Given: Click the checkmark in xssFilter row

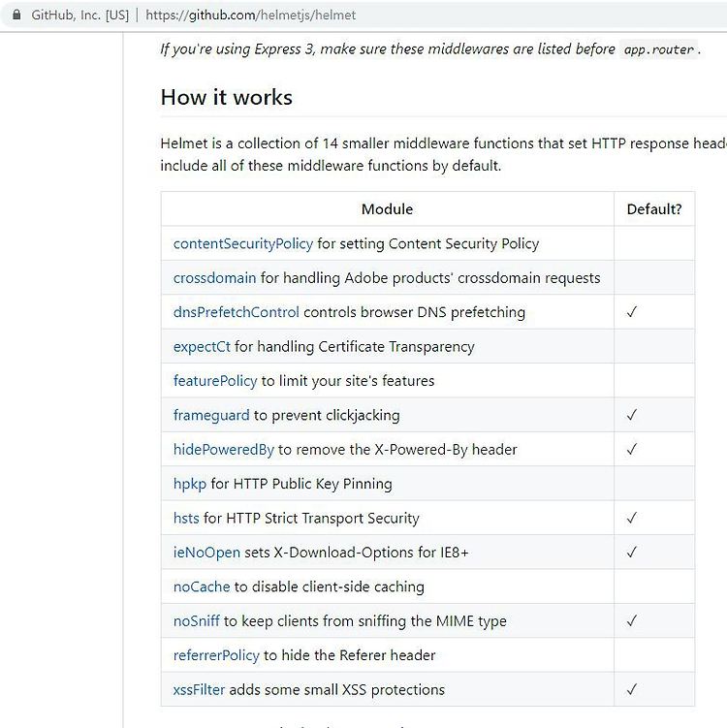Looking at the screenshot, I should pyautogui.click(x=632, y=689).
